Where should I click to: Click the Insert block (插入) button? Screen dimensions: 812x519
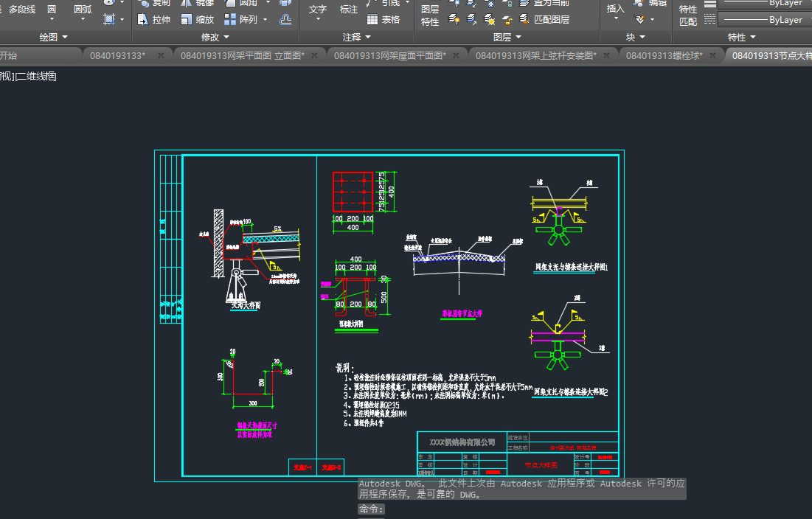(x=615, y=9)
